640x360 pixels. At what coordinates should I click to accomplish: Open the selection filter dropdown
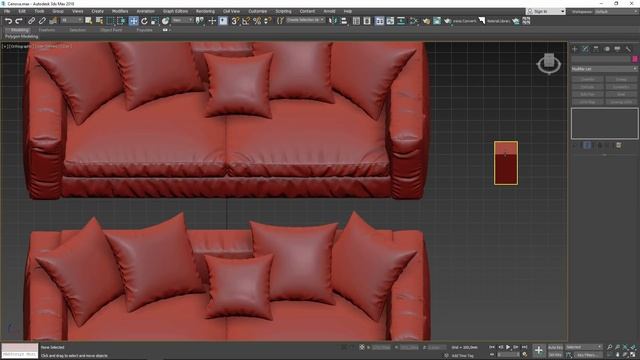point(72,20)
